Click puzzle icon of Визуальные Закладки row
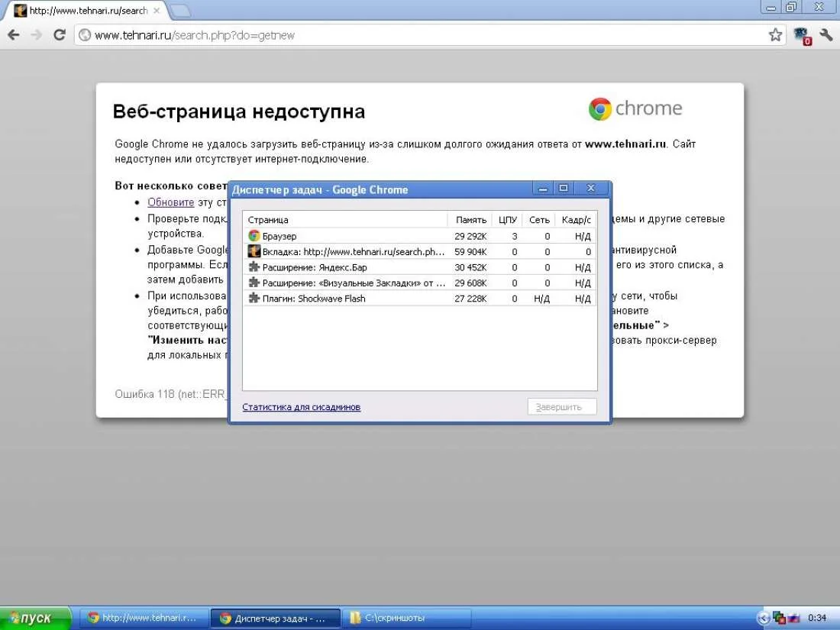 click(254, 283)
